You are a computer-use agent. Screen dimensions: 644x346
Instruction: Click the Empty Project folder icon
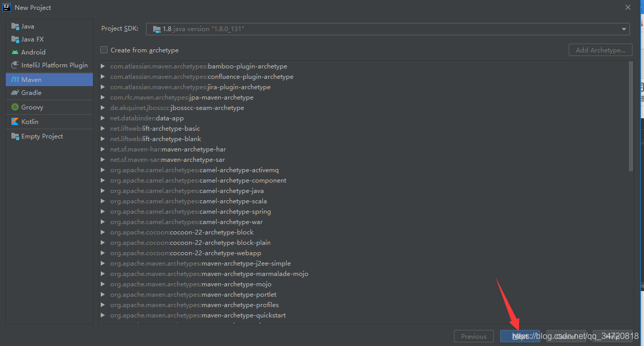15,136
